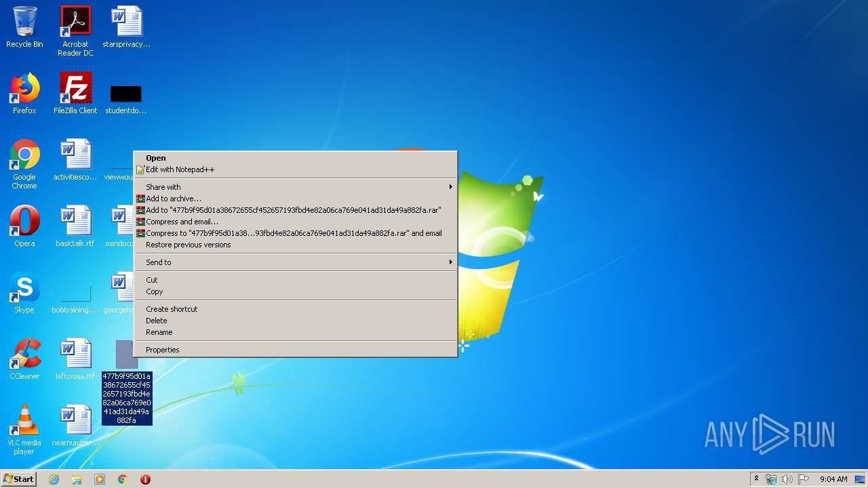Viewport: 868px width, 488px height.
Task: Expand the Send to submenu
Action: [x=296, y=262]
